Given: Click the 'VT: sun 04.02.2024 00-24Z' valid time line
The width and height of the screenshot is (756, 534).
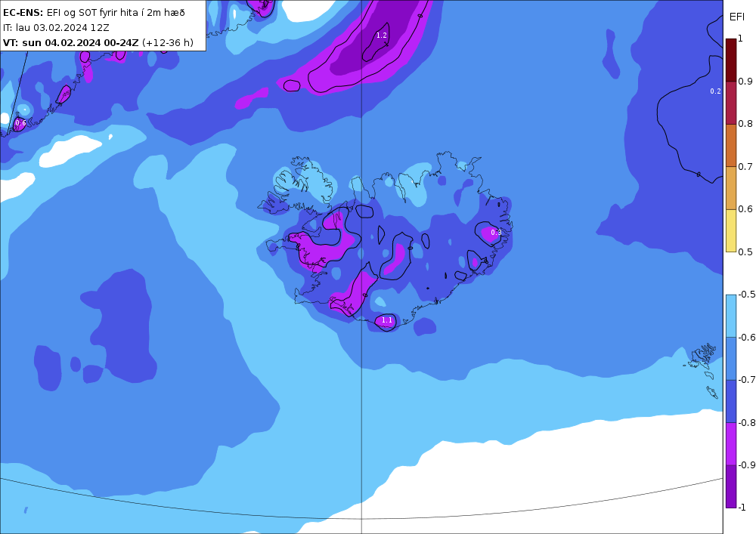Looking at the screenshot, I should 98,42.
